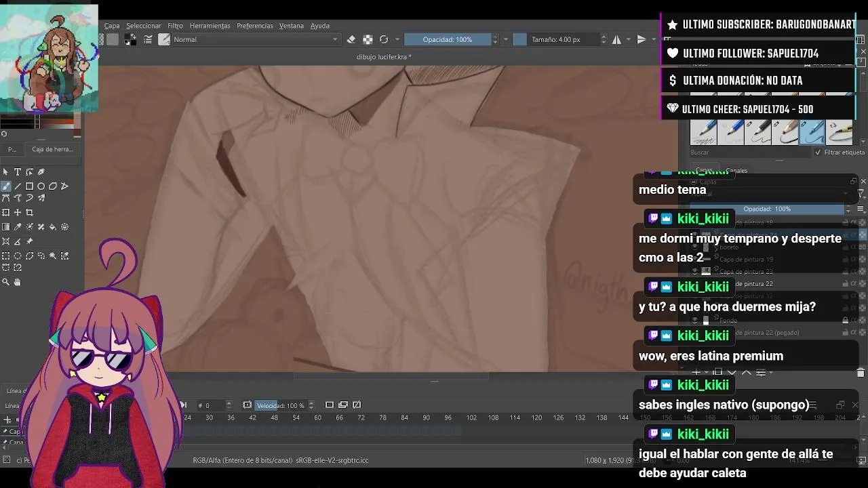Hide the Fondo layer
Screen dimensions: 868x488
(694, 320)
